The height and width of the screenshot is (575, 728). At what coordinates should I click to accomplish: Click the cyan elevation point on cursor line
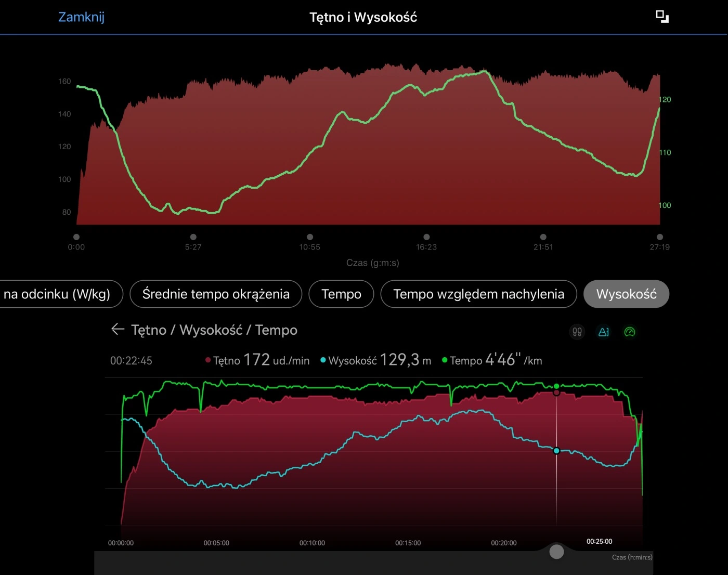click(x=556, y=451)
